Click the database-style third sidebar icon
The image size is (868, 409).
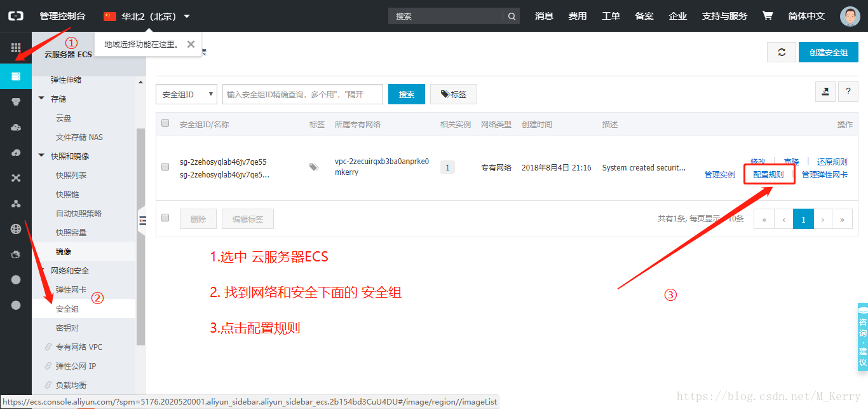click(x=16, y=102)
